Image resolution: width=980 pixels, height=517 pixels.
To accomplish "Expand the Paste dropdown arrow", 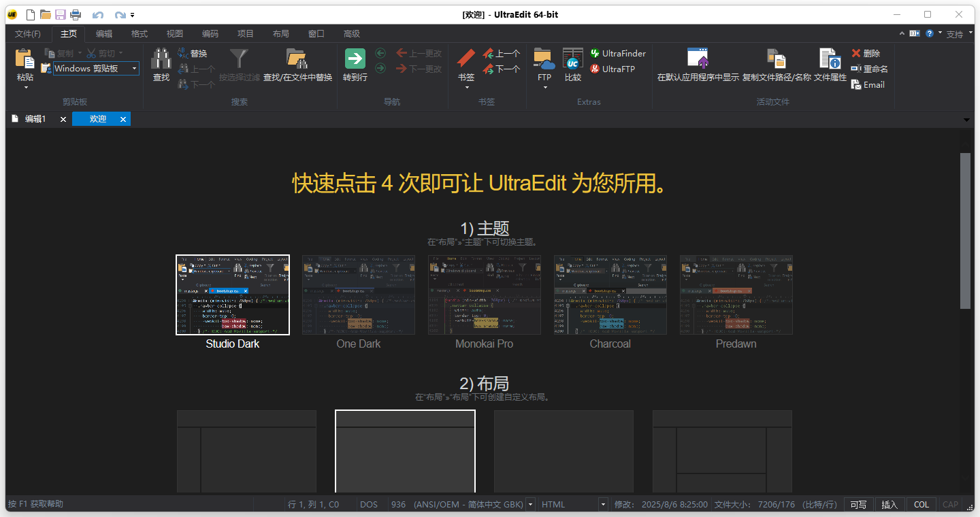I will (25, 87).
